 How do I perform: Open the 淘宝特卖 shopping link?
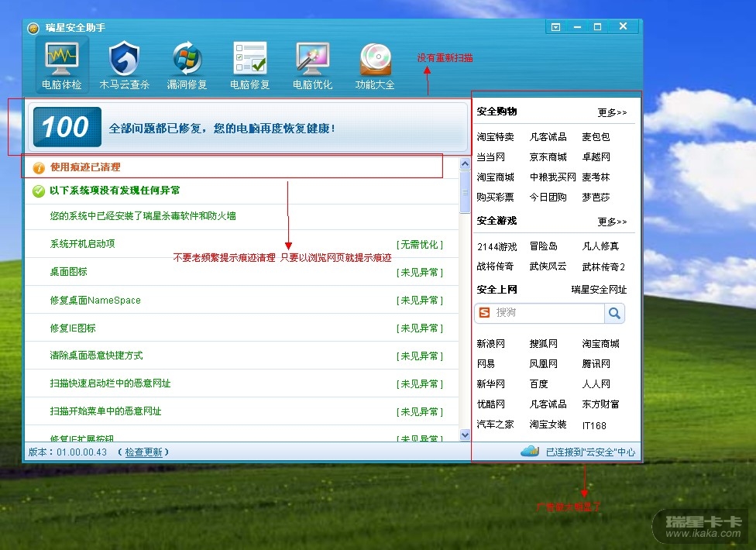tap(495, 137)
